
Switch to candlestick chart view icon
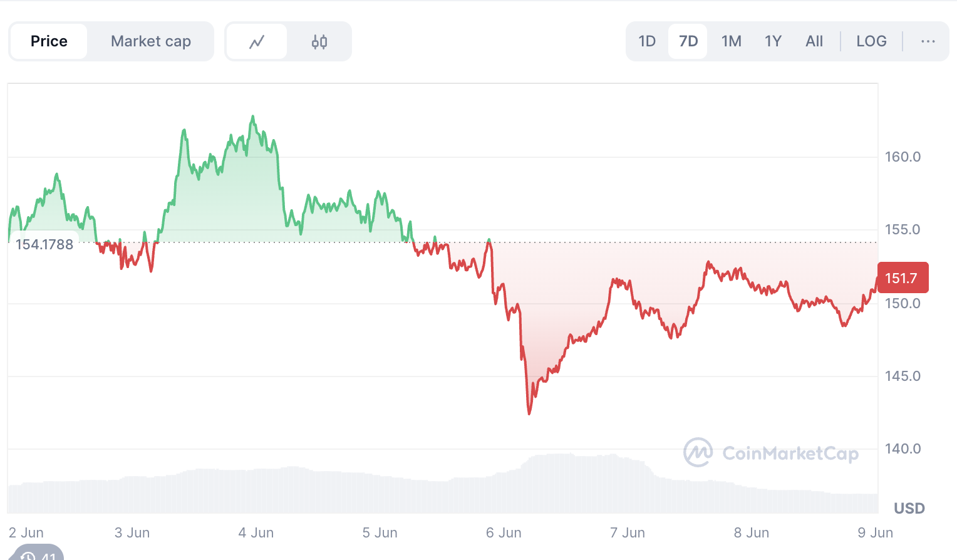[x=319, y=42]
